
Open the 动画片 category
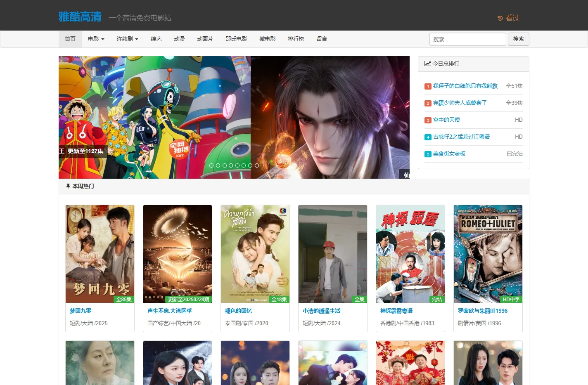point(205,39)
